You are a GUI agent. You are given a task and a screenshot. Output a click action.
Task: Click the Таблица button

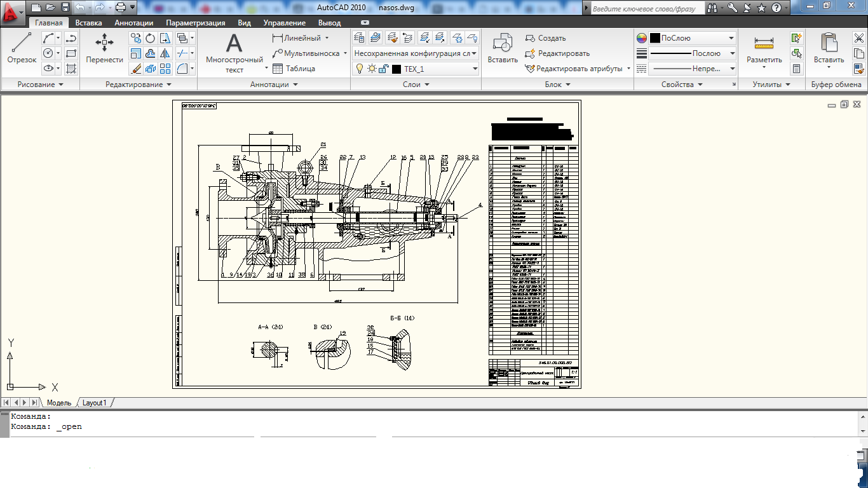[x=294, y=69]
